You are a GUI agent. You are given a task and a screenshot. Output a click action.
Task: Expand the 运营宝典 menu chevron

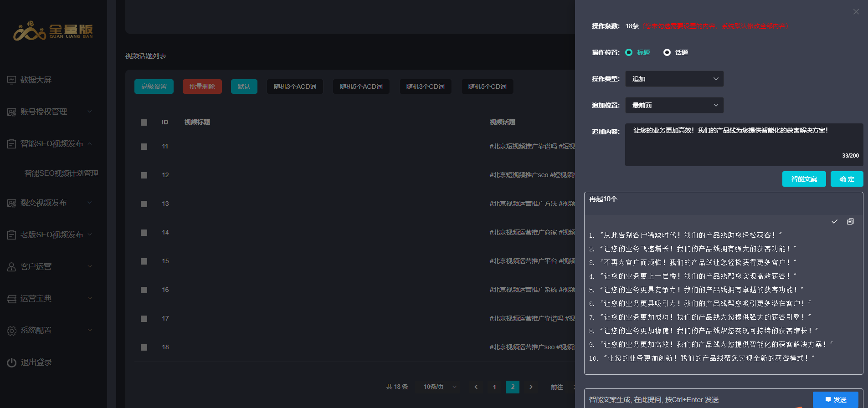pyautogui.click(x=90, y=298)
